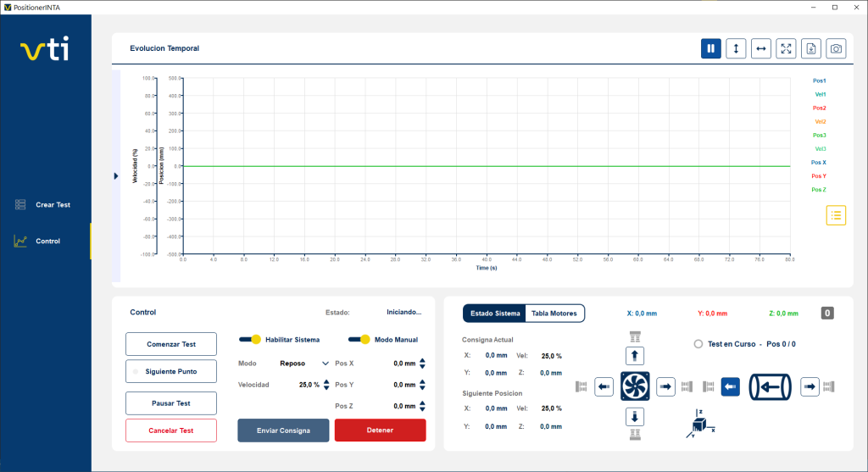Image resolution: width=868 pixels, height=472 pixels.
Task: Toggle the Modo Manual switch
Action: (359, 340)
